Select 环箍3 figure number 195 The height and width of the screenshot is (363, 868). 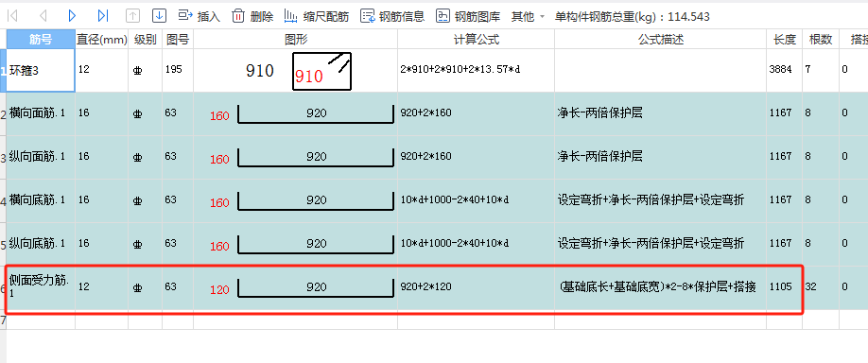[x=173, y=69]
